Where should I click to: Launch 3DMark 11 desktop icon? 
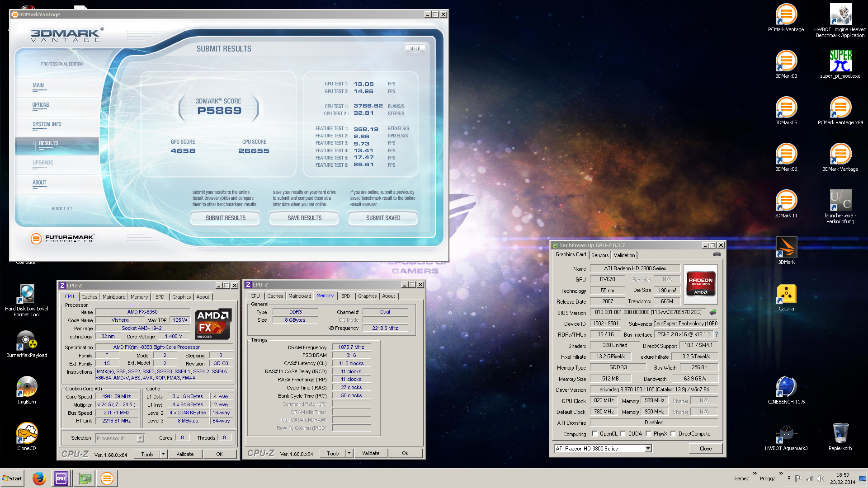(786, 204)
